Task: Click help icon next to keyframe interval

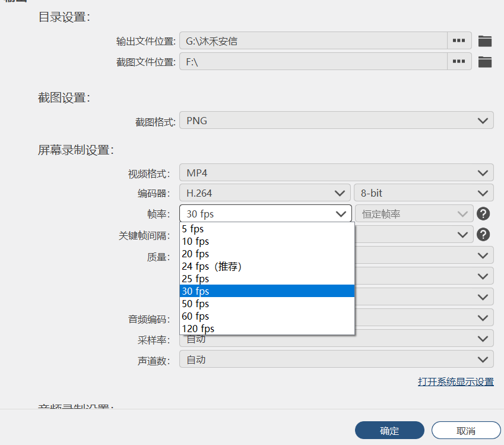Action: pyautogui.click(x=483, y=235)
